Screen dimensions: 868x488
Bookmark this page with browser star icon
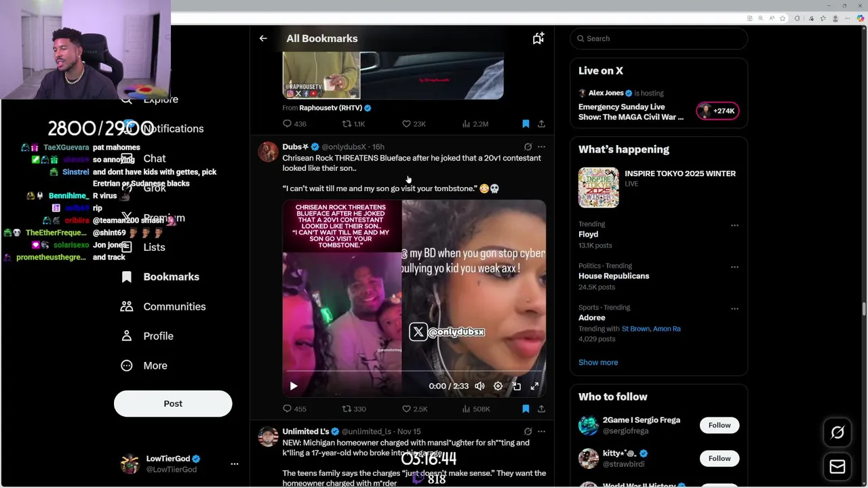(783, 18)
